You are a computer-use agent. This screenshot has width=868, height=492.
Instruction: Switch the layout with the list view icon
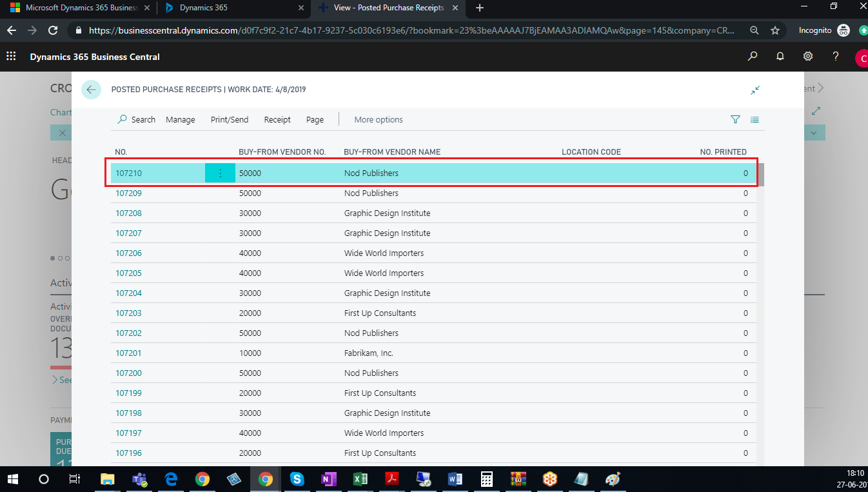755,119
